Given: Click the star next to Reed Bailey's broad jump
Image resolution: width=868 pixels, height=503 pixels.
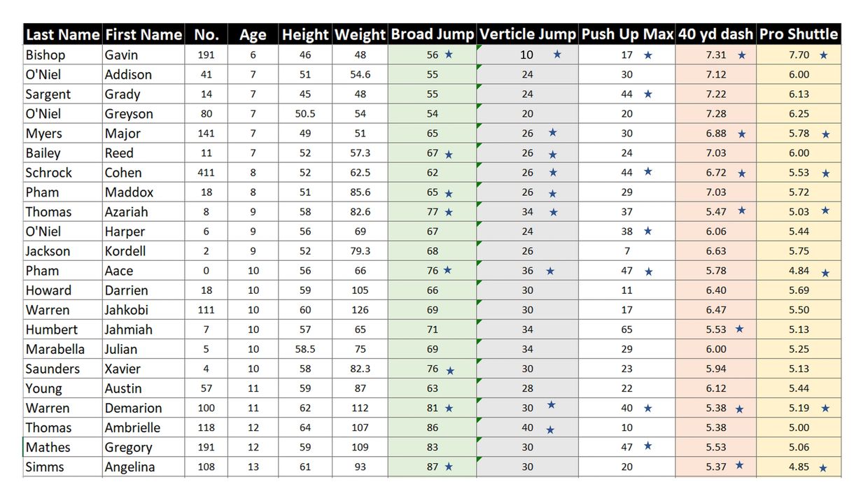Looking at the screenshot, I should point(449,154).
